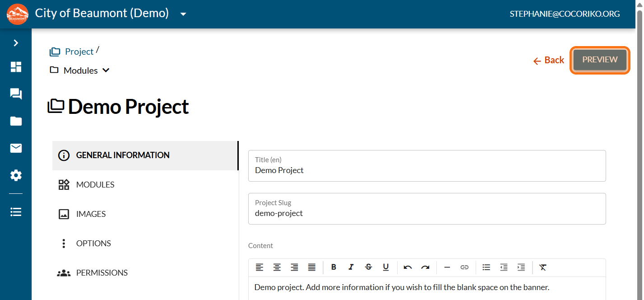Image resolution: width=644 pixels, height=300 pixels.
Task: Toggle underline formatting in editor
Action: pos(386,267)
